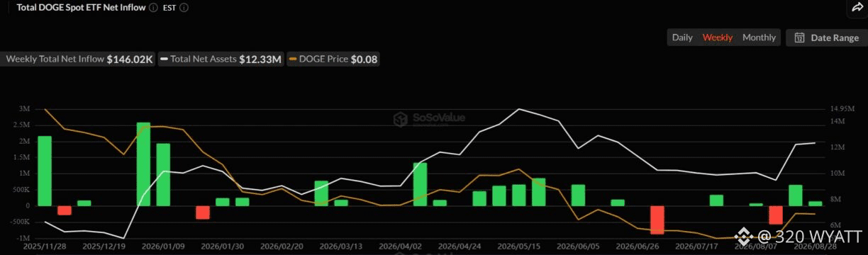Select the Weekly tab
This screenshot has height=255, width=868.
[x=718, y=38]
